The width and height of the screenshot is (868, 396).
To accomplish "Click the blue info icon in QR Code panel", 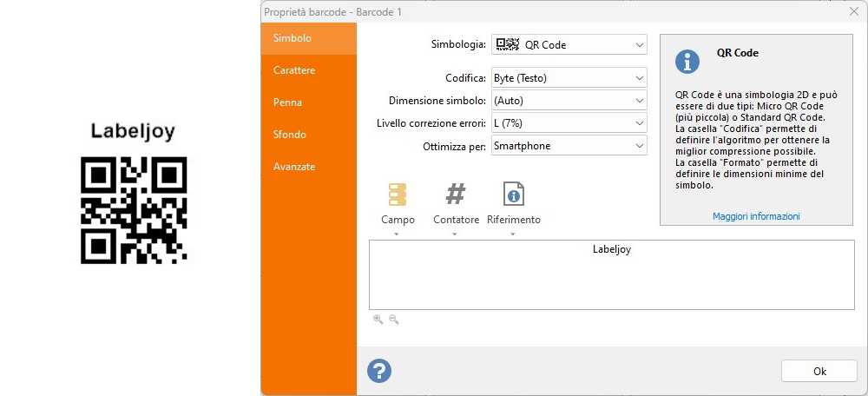I will (x=687, y=62).
